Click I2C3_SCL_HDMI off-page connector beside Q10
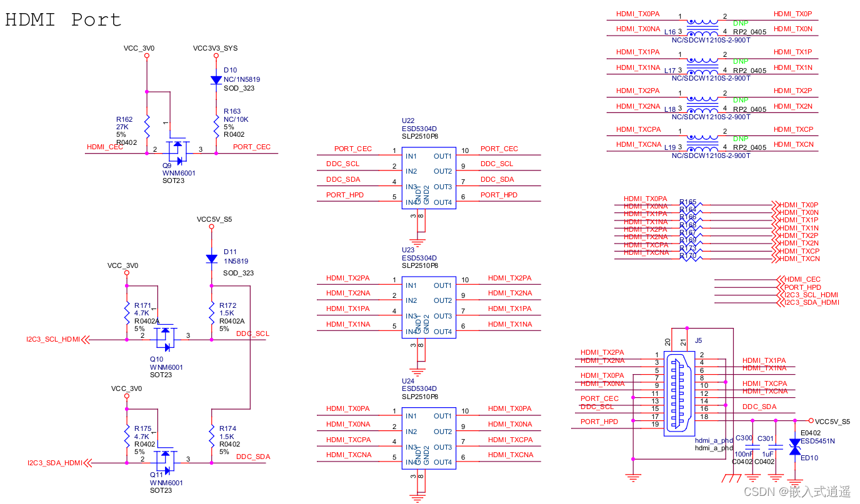860x504 pixels. point(57,340)
